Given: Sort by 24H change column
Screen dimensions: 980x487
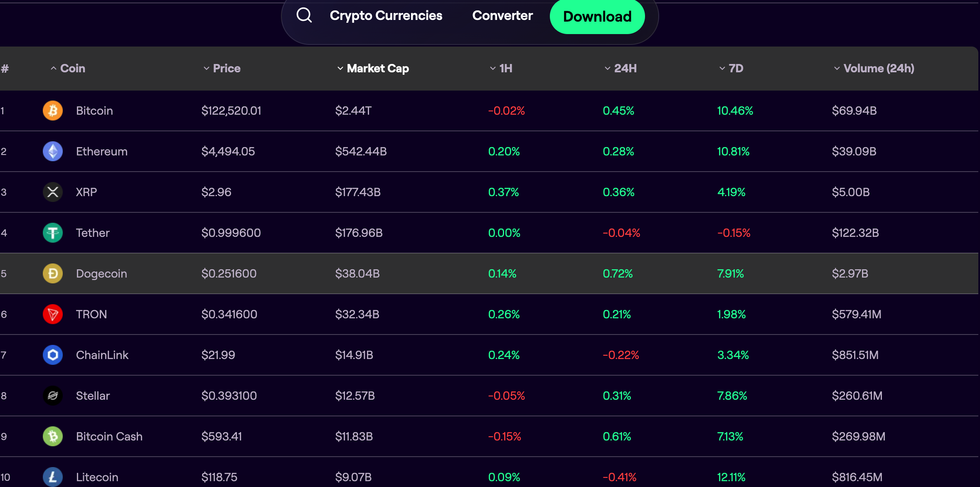Looking at the screenshot, I should (625, 68).
